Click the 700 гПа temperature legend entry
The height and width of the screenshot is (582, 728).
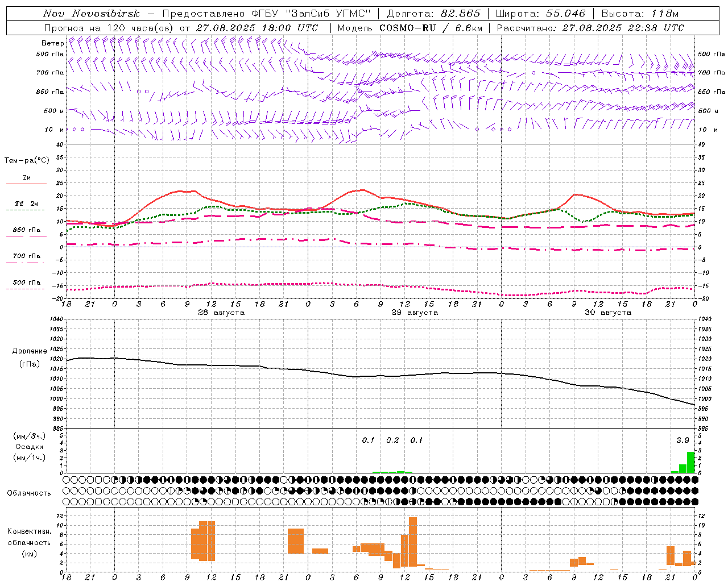pos(26,256)
